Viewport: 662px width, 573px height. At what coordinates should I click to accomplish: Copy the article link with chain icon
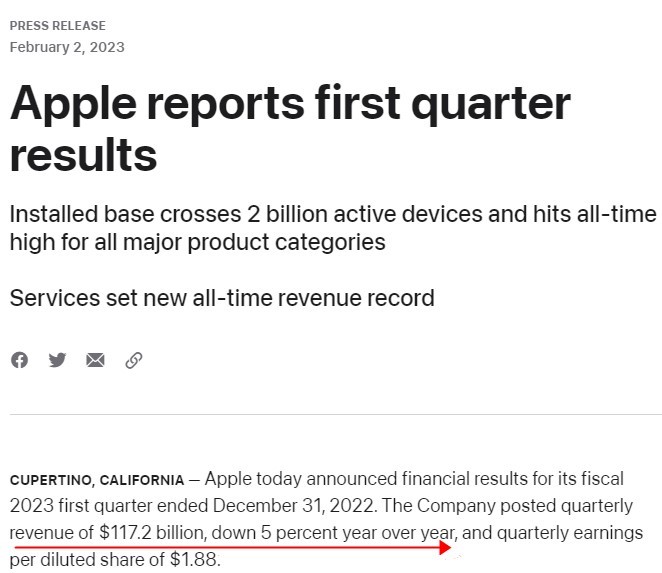(x=134, y=360)
